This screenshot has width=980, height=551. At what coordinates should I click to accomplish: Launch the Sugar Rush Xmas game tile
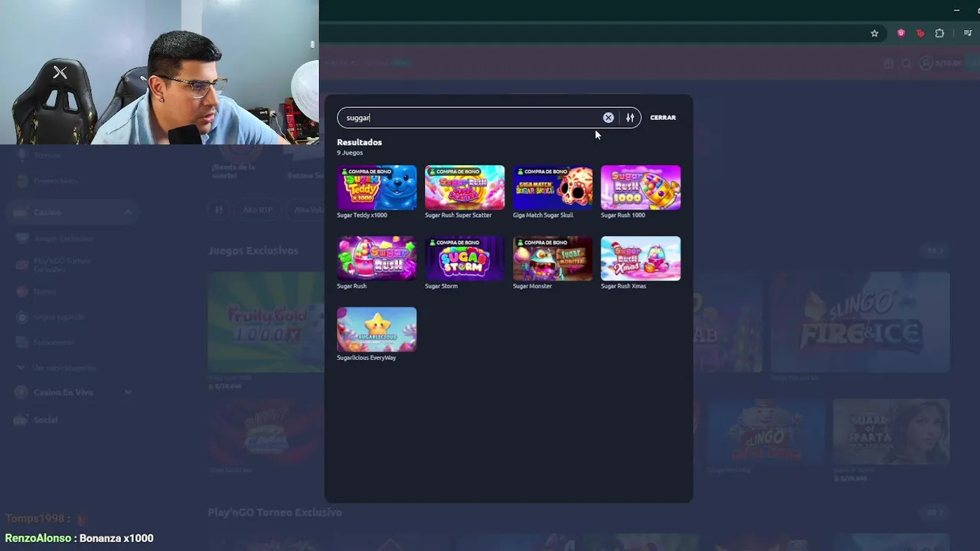641,259
